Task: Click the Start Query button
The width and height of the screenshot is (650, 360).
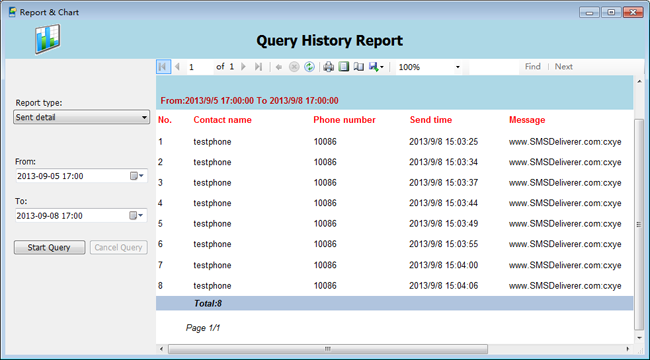Action: [x=49, y=248]
